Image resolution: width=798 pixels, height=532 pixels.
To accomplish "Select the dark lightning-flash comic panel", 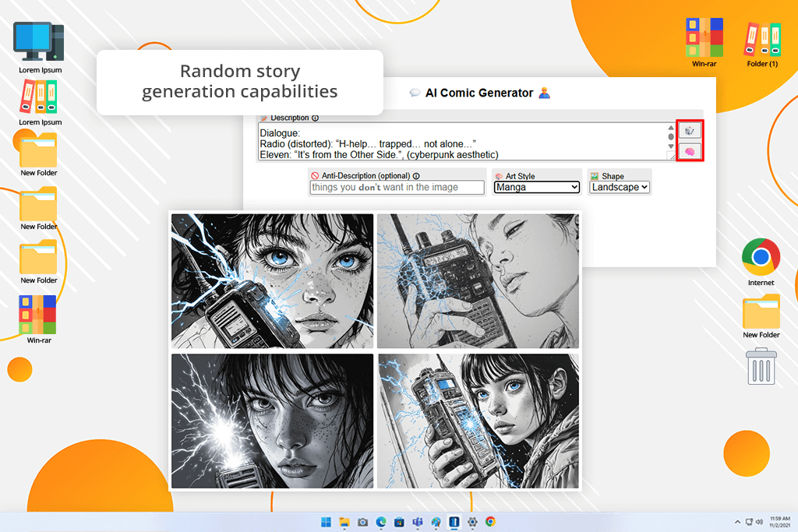I will pyautogui.click(x=272, y=421).
